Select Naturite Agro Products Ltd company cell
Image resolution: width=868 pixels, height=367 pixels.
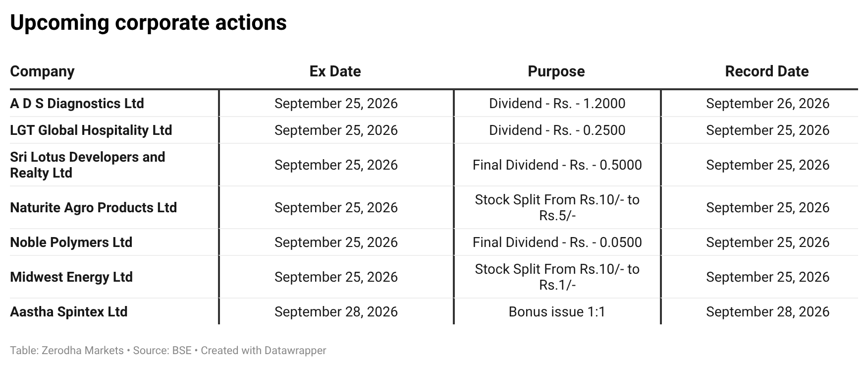point(93,208)
